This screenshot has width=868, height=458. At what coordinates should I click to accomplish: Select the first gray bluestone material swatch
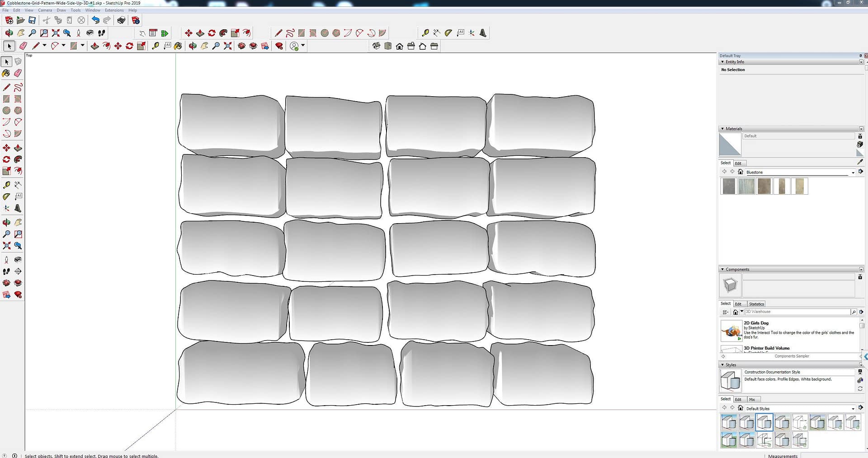tap(729, 186)
